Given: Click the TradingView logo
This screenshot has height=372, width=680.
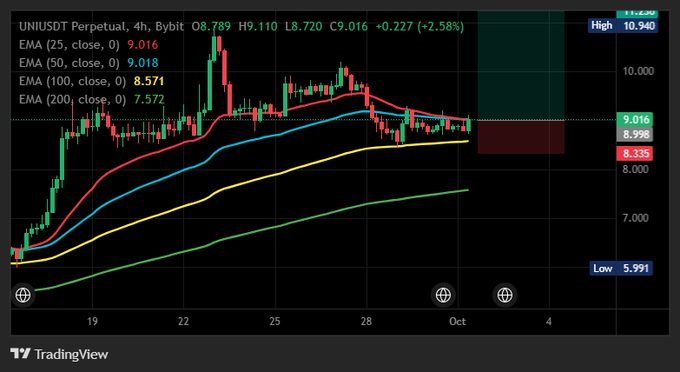Looking at the screenshot, I should [59, 354].
